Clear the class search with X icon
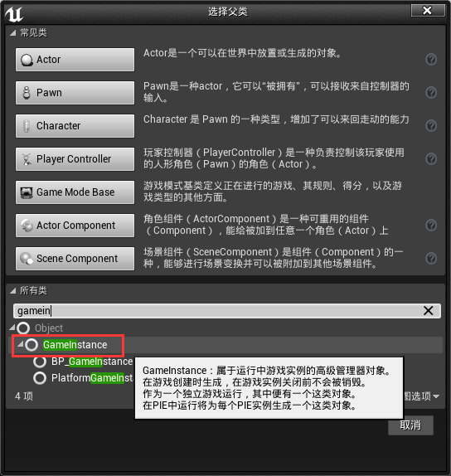 point(429,310)
